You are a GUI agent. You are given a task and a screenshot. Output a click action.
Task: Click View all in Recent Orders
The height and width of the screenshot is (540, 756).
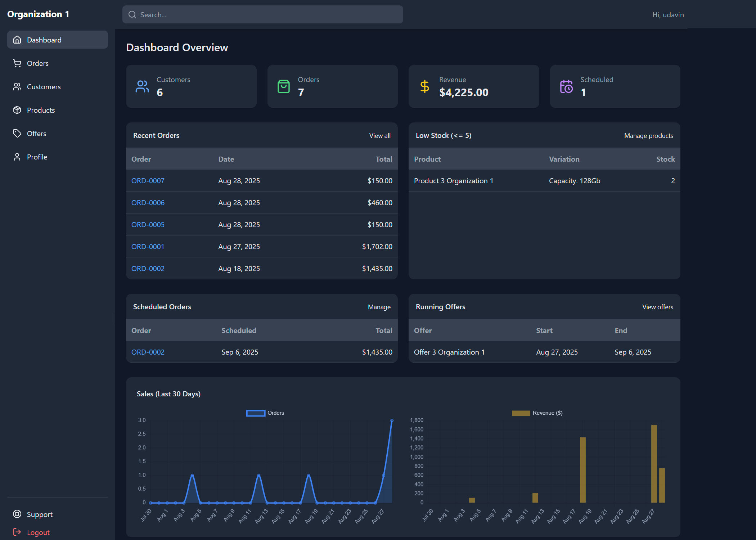380,135
